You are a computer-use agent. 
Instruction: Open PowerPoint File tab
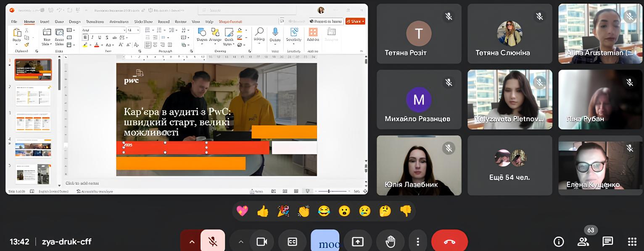14,21
